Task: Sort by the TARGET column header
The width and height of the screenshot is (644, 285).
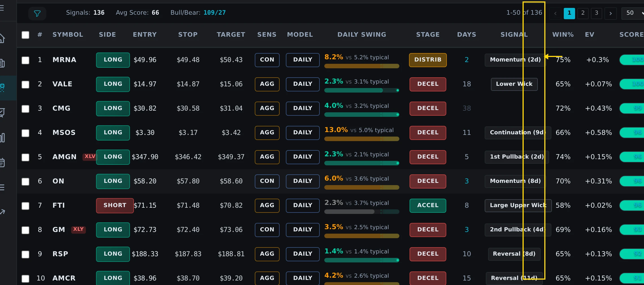Action: pyautogui.click(x=231, y=34)
